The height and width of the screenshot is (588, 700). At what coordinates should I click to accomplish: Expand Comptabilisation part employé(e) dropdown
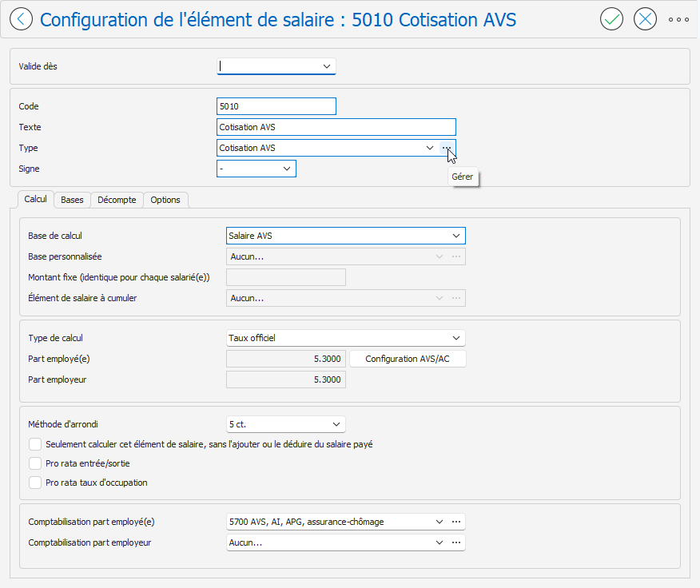click(x=439, y=522)
